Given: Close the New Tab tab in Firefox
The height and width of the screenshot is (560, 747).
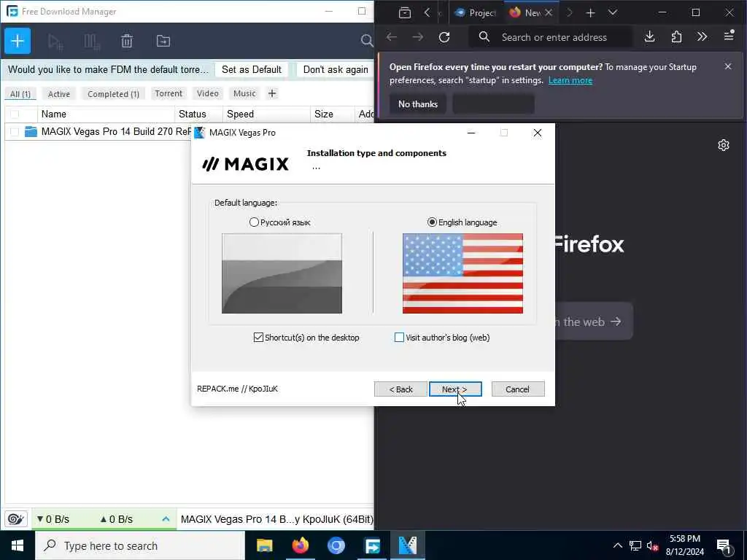Looking at the screenshot, I should pos(549,13).
